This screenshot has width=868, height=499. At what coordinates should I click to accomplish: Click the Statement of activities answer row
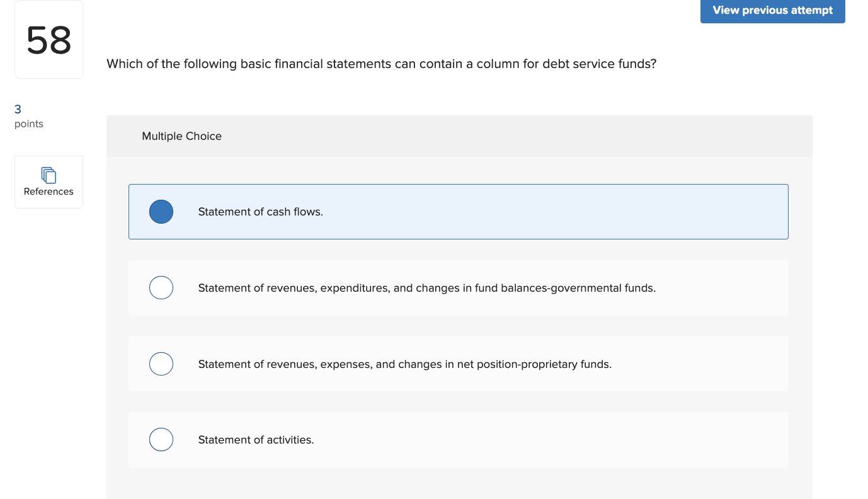pyautogui.click(x=458, y=439)
